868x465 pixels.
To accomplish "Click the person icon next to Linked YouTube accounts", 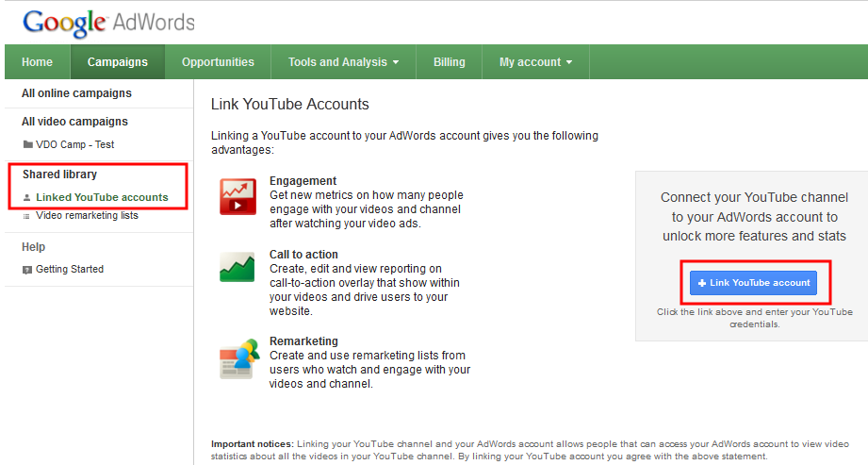I will (x=26, y=197).
